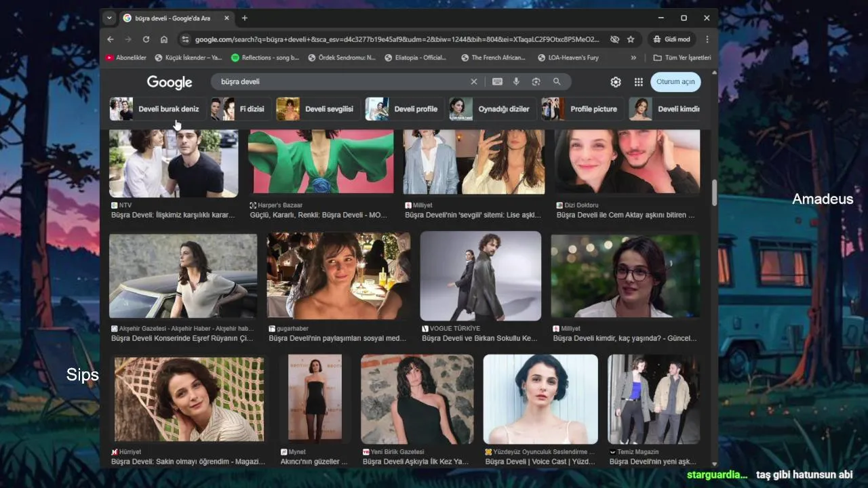This screenshot has height=488, width=868.
Task: Clear search with the X icon
Action: pos(474,81)
